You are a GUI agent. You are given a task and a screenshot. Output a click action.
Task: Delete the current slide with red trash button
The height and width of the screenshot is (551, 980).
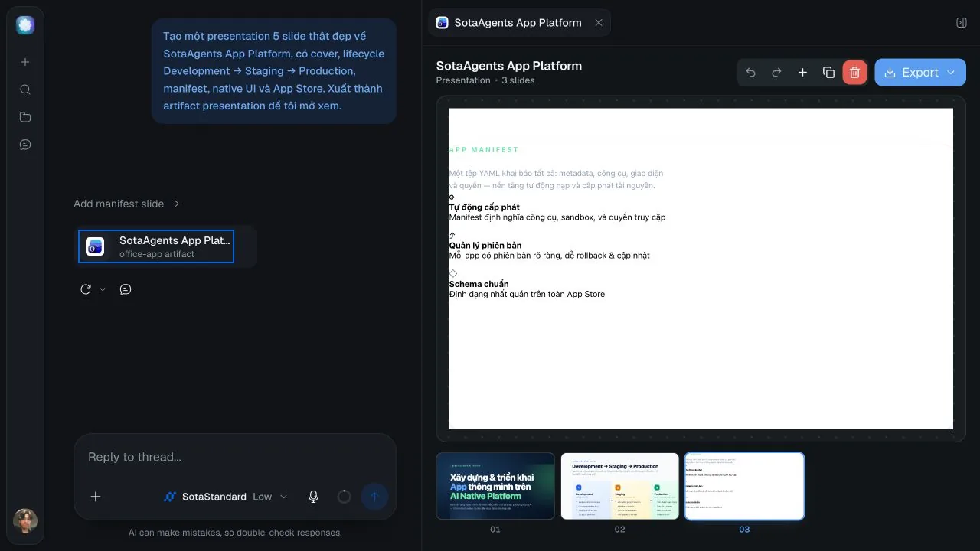[x=855, y=73]
